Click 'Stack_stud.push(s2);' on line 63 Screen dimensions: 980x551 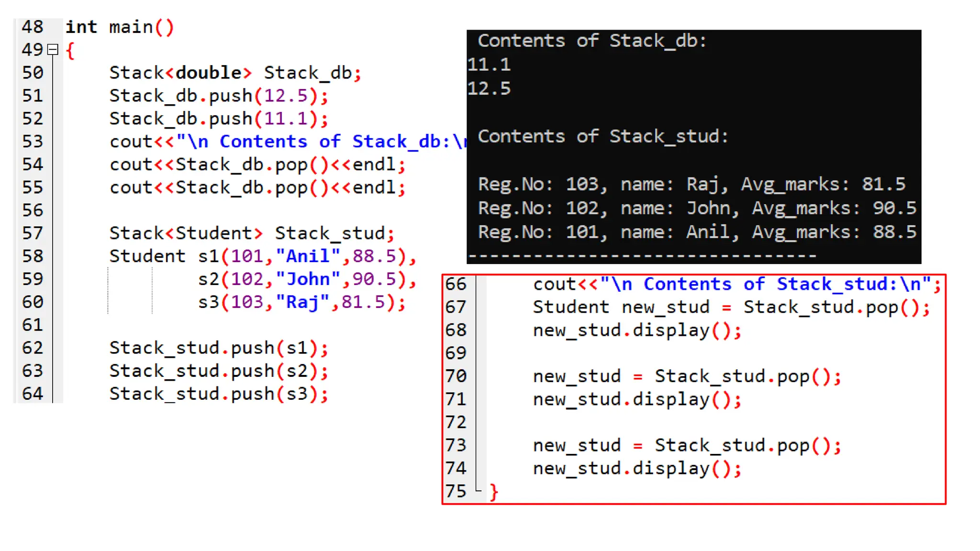219,371
